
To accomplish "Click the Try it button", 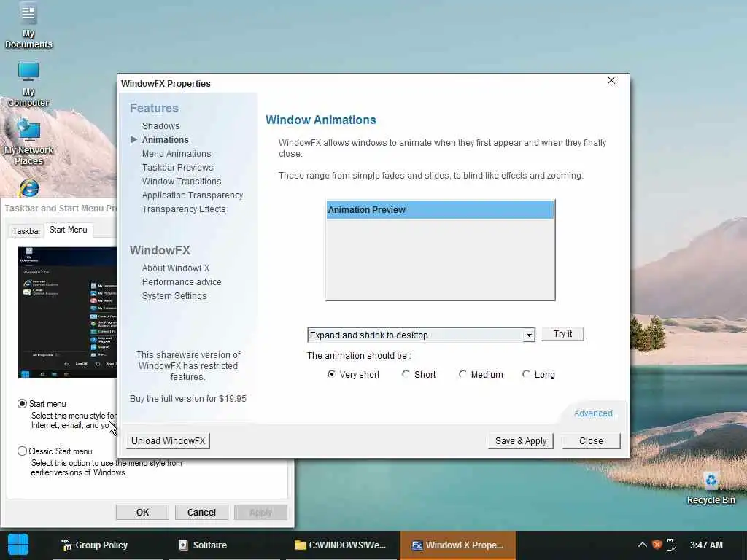I will pos(562,334).
